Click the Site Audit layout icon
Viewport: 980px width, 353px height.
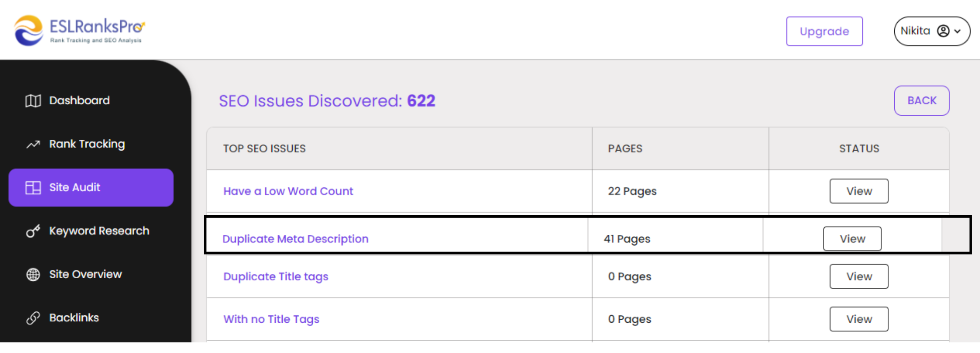click(33, 187)
